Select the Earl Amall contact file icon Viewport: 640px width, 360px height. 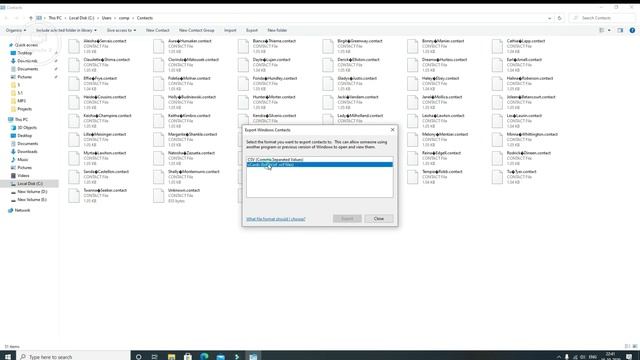pos(497,65)
